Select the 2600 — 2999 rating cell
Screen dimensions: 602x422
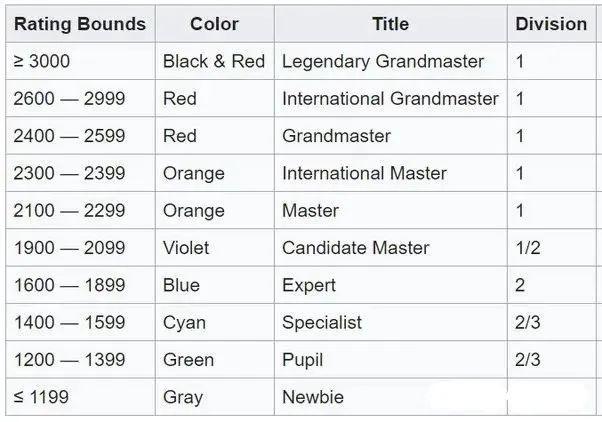(x=69, y=99)
